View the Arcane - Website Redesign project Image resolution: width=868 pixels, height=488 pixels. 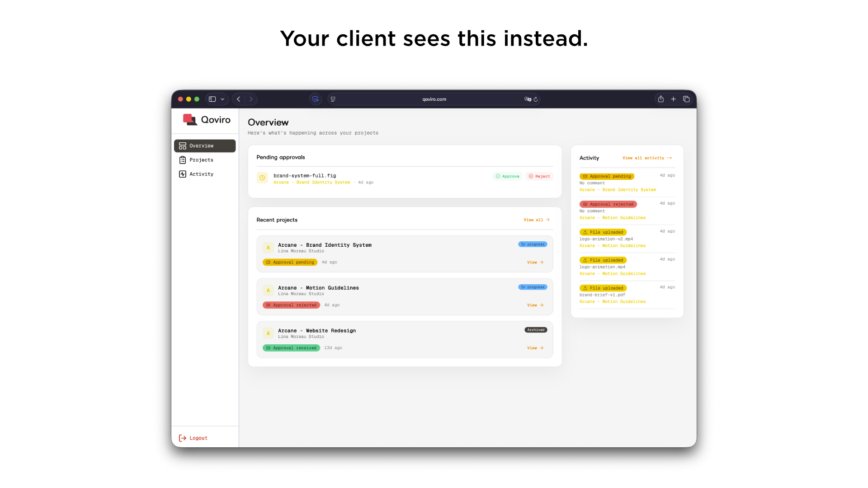click(x=535, y=348)
